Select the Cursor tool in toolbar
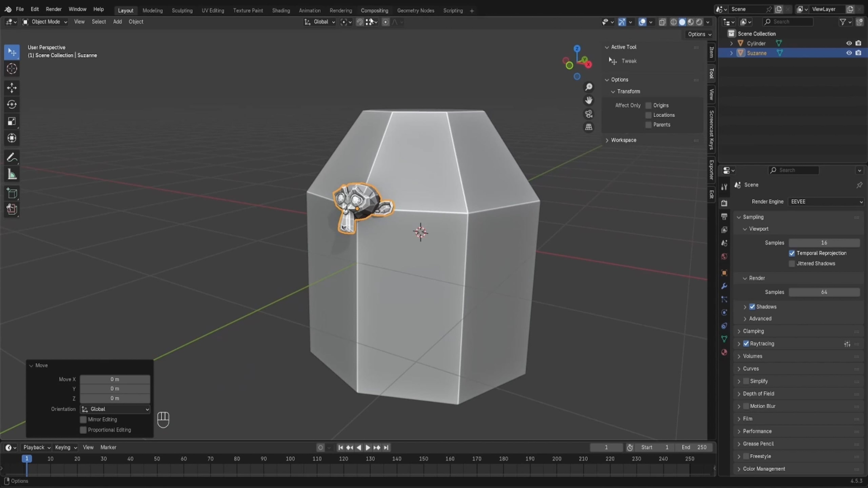The image size is (868, 488). click(12, 69)
